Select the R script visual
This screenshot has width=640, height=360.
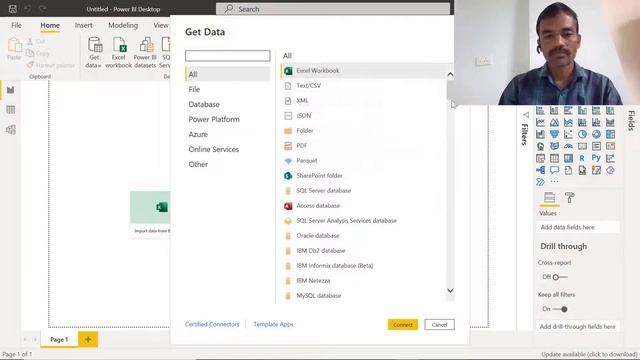pos(582,158)
